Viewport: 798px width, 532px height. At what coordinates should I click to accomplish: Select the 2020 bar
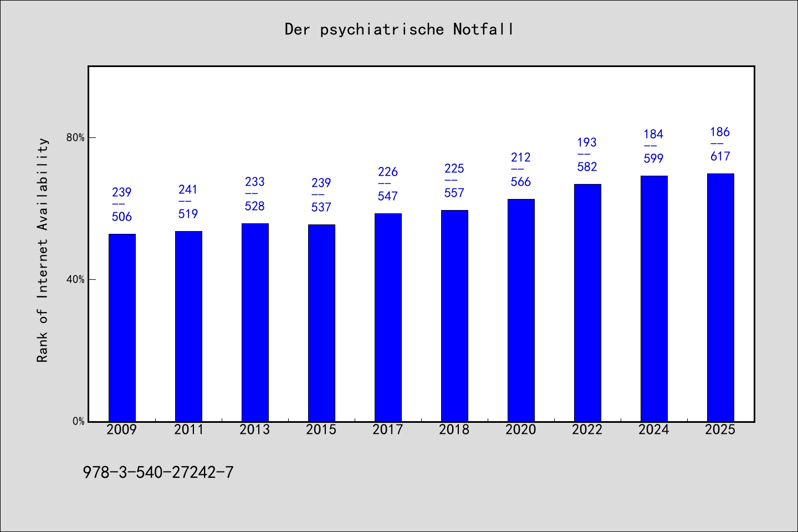coord(521,310)
